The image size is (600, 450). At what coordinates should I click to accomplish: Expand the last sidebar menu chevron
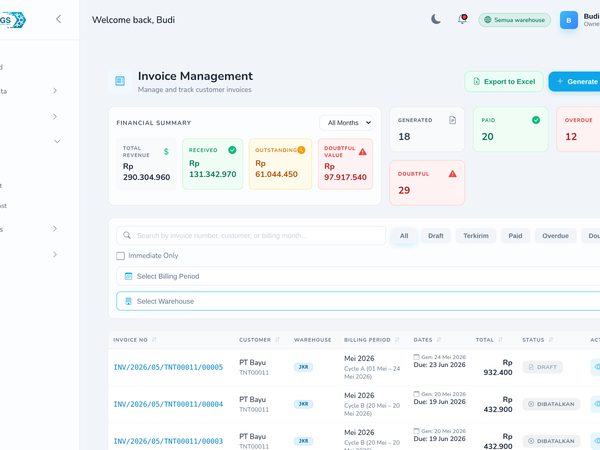[x=55, y=254]
